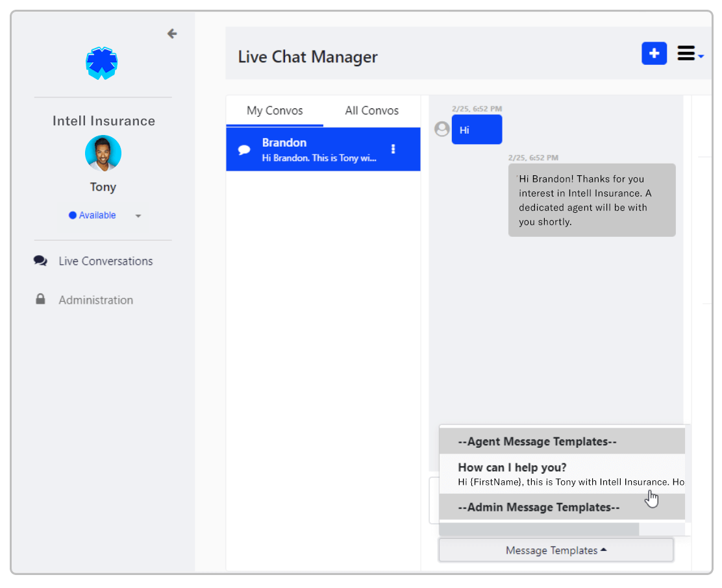Collapse the sidebar with the left arrow
The height and width of the screenshot is (588, 722).
pos(172,34)
